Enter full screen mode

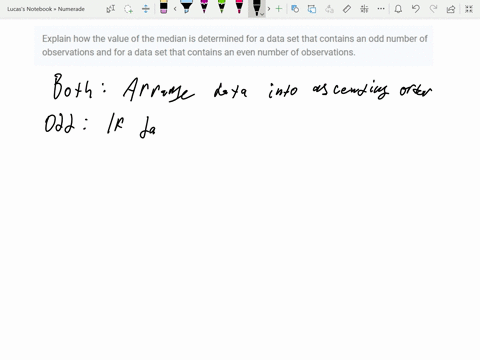point(469,9)
